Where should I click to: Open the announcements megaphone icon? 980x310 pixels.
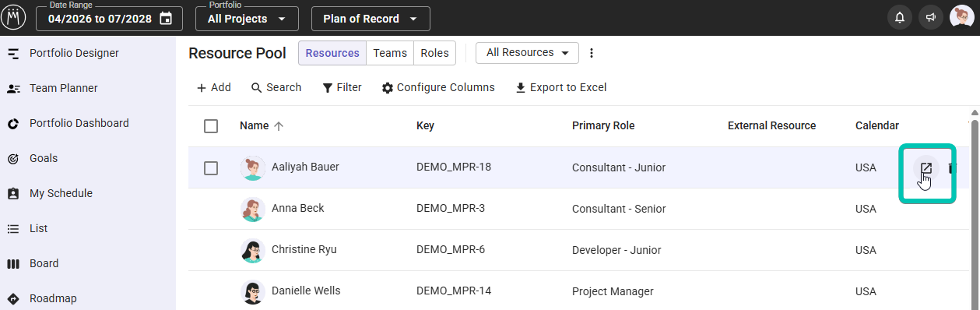[x=930, y=18]
